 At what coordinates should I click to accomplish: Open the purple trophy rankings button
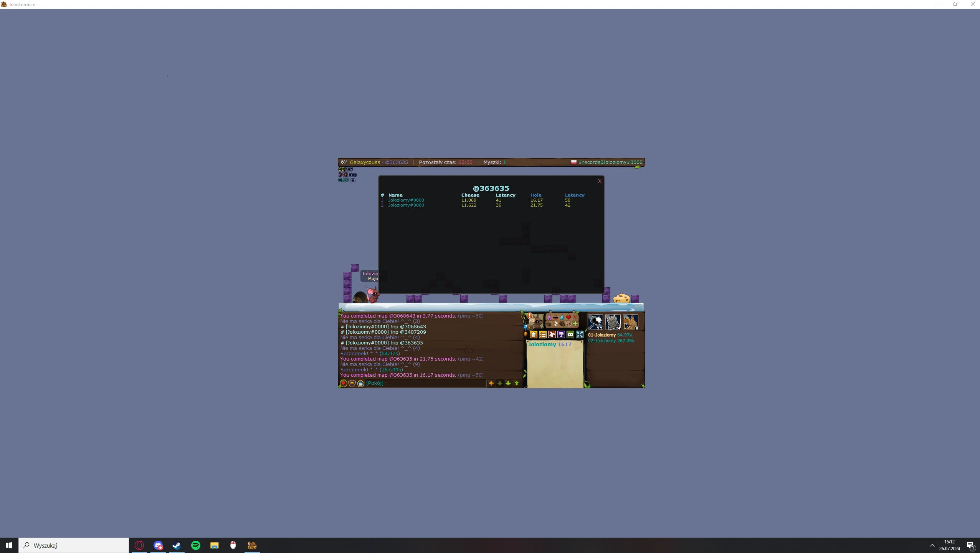pyautogui.click(x=561, y=334)
